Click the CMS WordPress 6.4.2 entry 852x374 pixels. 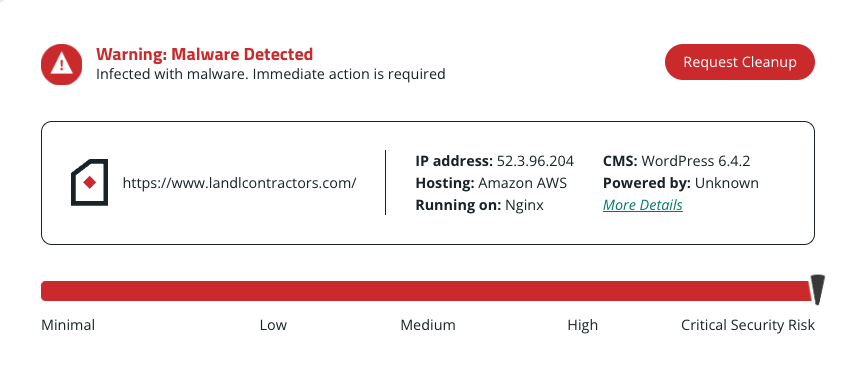[x=676, y=161]
